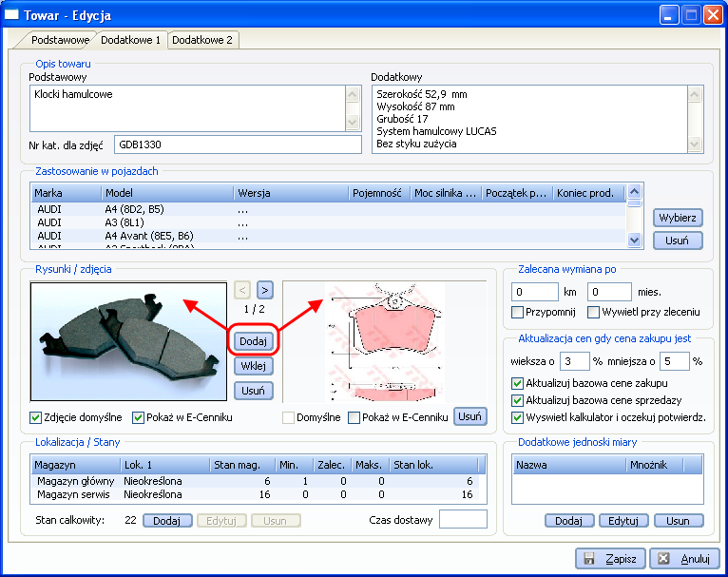The height and width of the screenshot is (577, 728).
Task: Enable the Przypomnij checkbox
Action: pyautogui.click(x=517, y=313)
